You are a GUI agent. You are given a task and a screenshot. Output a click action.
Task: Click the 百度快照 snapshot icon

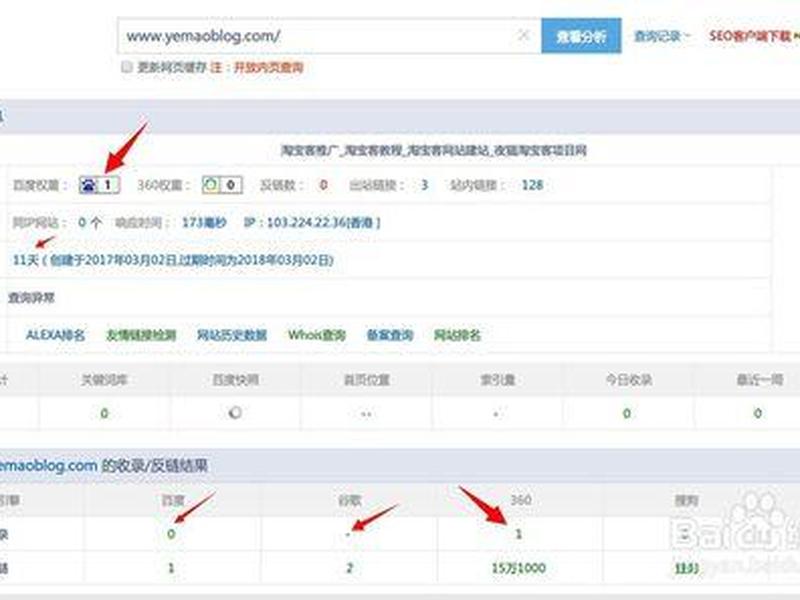[x=235, y=412]
